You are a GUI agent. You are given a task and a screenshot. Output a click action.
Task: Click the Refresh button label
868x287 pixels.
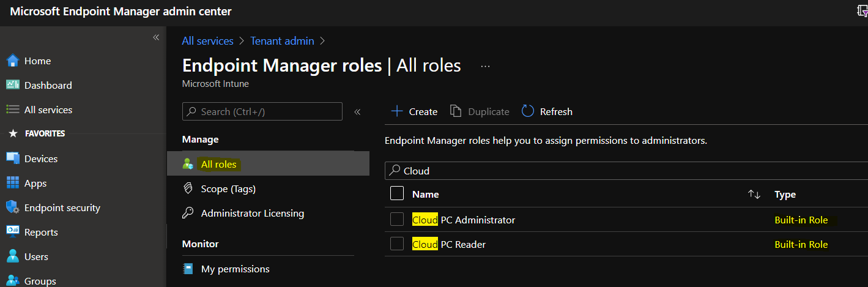pyautogui.click(x=556, y=111)
